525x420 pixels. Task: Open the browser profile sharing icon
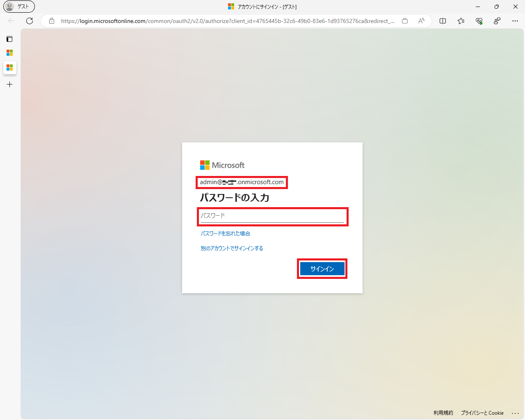pyautogui.click(x=497, y=21)
